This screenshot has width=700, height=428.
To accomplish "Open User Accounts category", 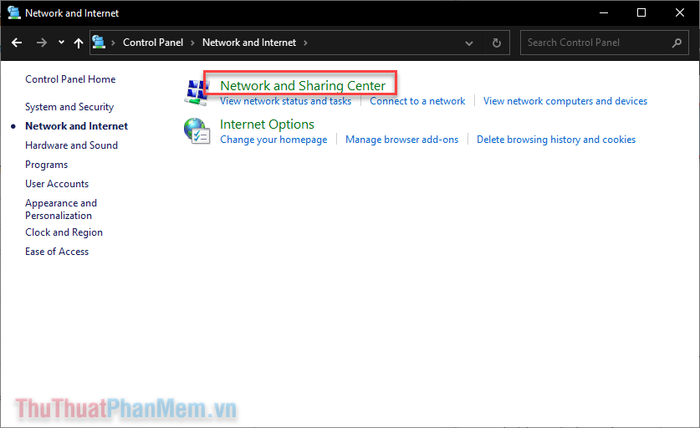I will pyautogui.click(x=57, y=184).
